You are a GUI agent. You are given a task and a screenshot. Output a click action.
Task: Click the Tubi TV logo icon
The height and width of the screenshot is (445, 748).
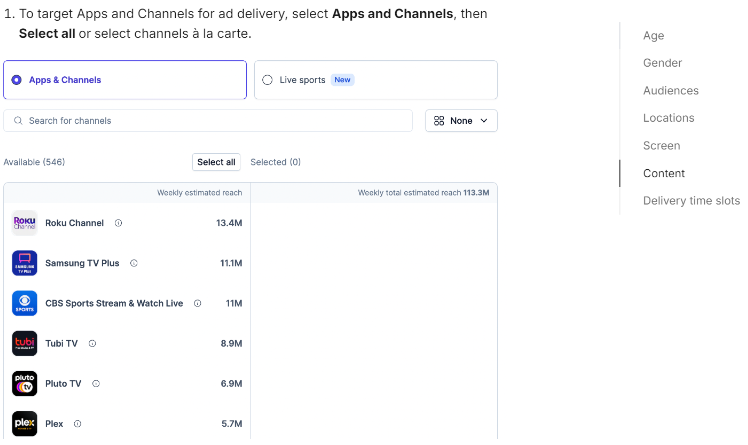[x=24, y=343]
